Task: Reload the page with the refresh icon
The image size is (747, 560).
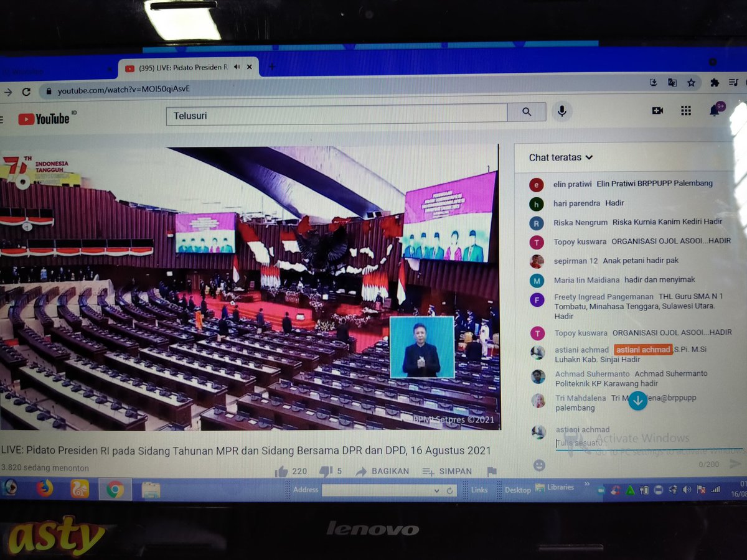Action: pos(26,91)
